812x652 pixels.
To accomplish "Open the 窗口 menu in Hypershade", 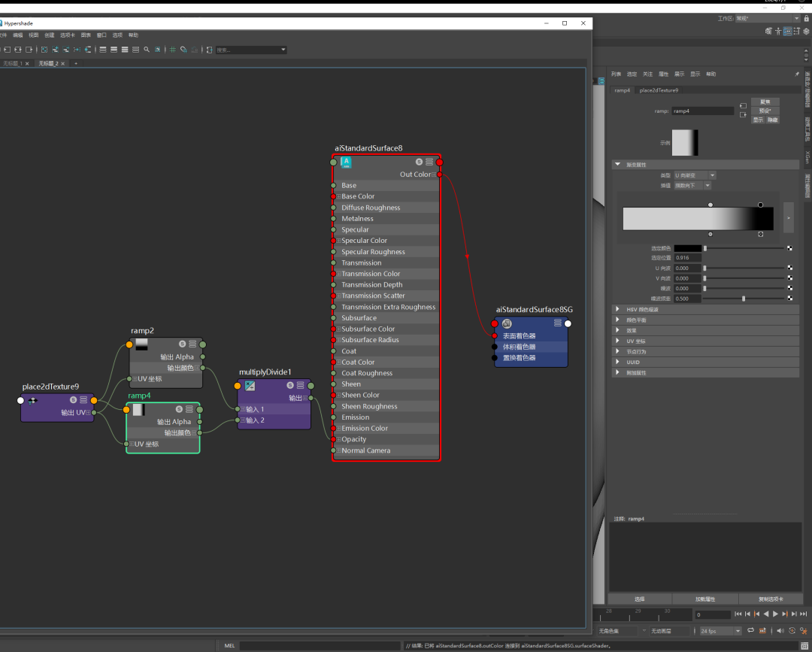I will coord(101,35).
